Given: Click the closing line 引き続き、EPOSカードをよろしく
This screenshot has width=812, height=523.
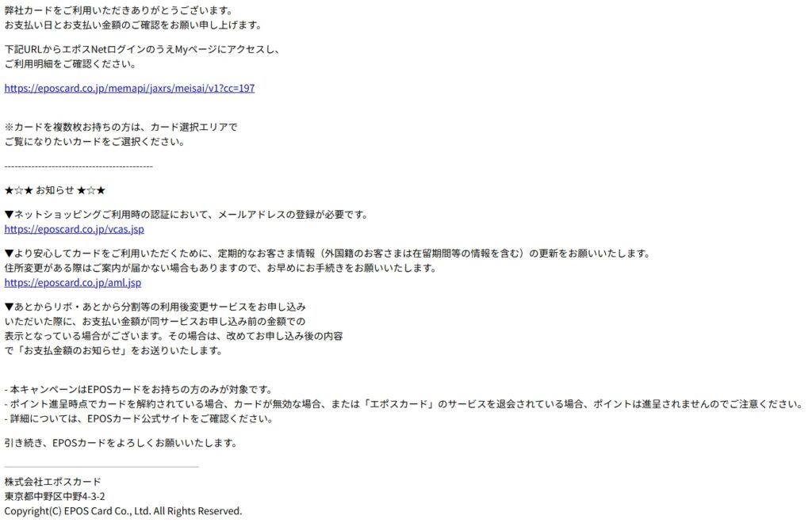Looking at the screenshot, I should click(x=121, y=443).
